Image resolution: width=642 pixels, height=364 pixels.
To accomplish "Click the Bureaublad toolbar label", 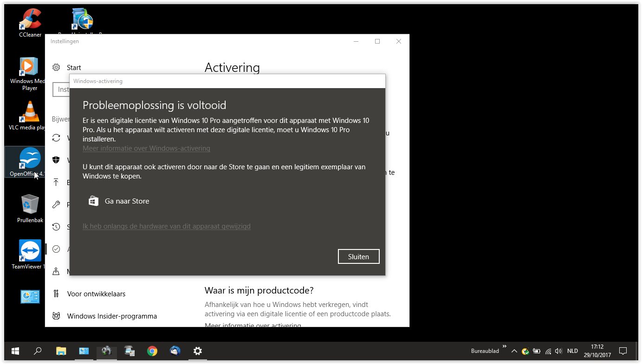I will click(485, 351).
